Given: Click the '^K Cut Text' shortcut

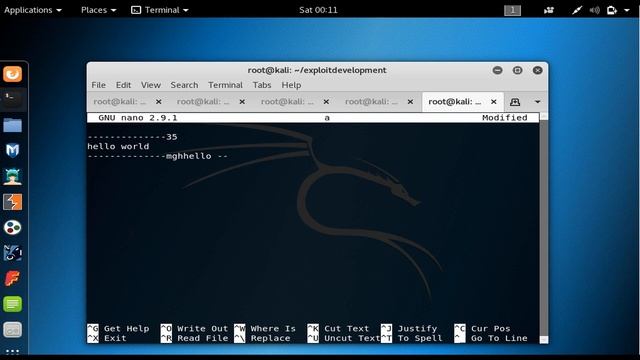Looking at the screenshot, I should (338, 329).
